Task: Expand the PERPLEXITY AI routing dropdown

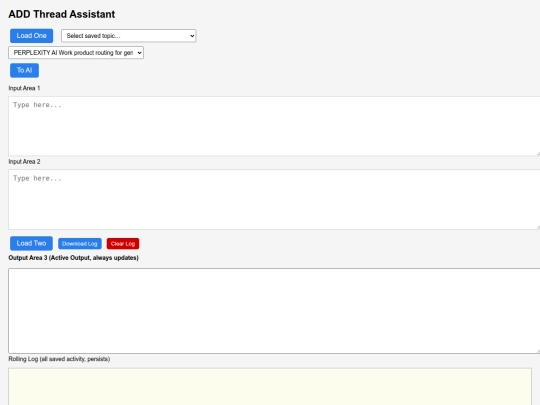Action: tap(76, 53)
